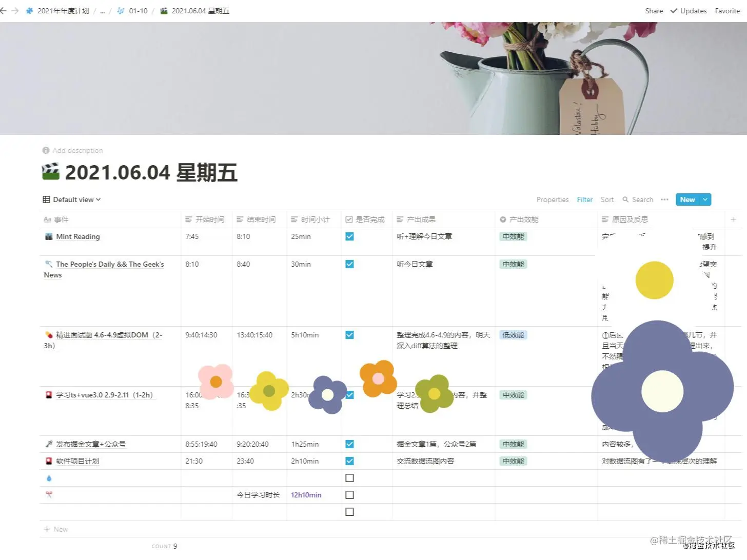Uncheck 是否完成 for 发布掘金文章 row
Screen dimensions: 747x560
click(349, 444)
